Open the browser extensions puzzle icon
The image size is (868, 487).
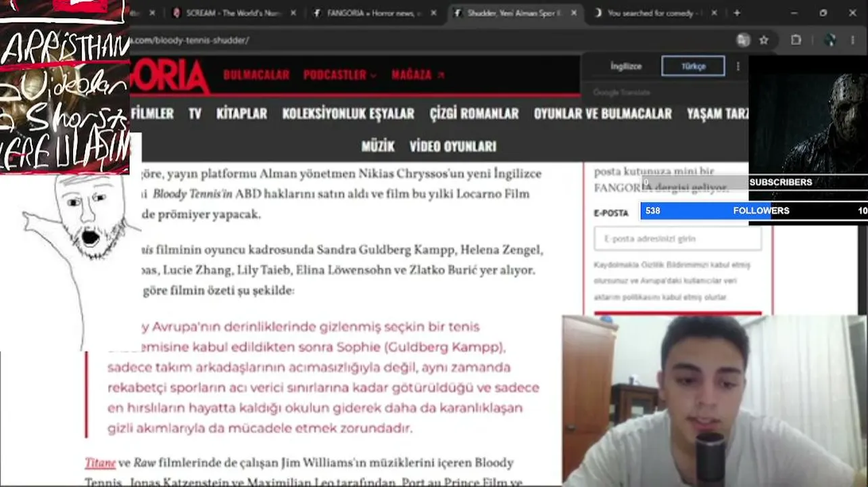[796, 40]
